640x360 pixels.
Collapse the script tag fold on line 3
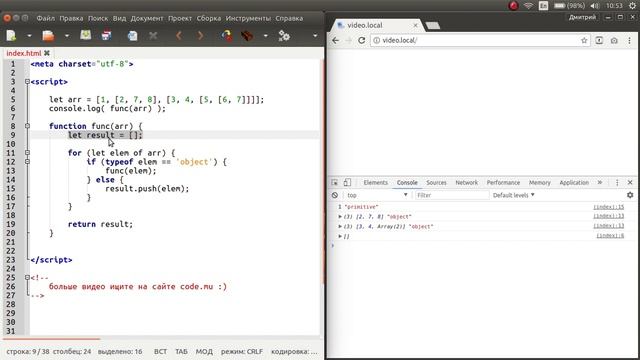(x=27, y=82)
